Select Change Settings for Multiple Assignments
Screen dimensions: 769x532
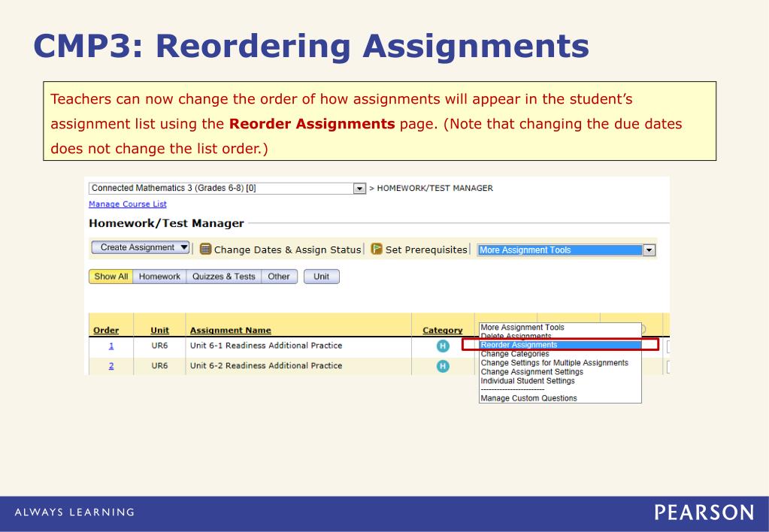pos(554,363)
